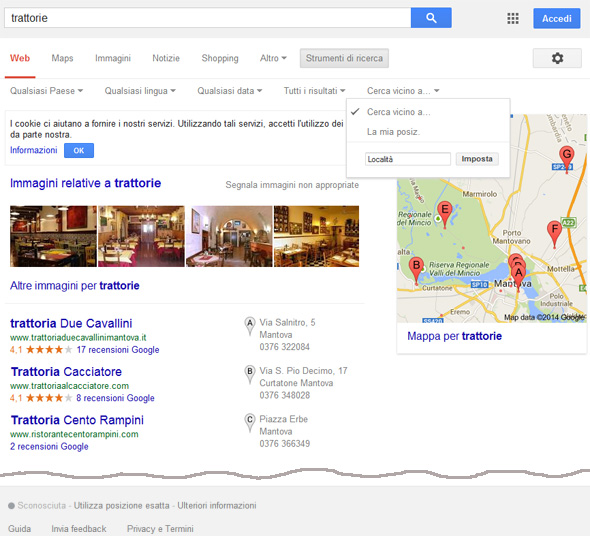Viewport: 590px width, 536px height.
Task: Open trattoria Due Cavallini link
Action: coord(71,323)
